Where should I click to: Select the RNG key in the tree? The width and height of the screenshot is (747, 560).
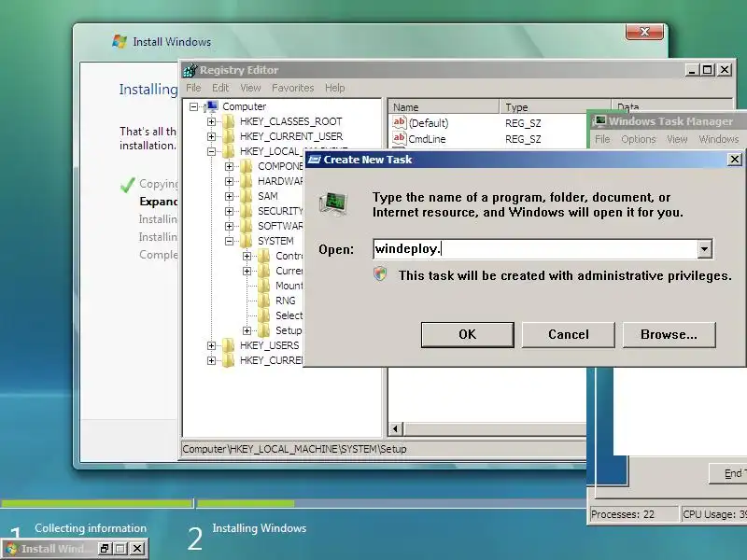pyautogui.click(x=286, y=301)
